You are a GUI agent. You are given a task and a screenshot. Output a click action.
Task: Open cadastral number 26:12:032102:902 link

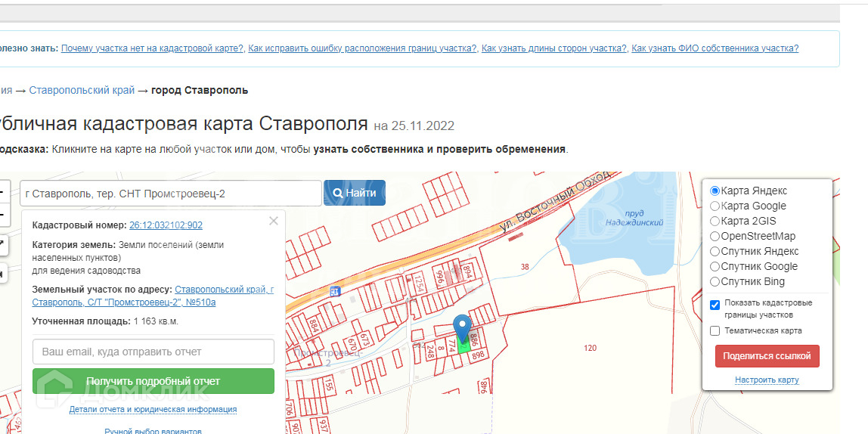tap(166, 225)
